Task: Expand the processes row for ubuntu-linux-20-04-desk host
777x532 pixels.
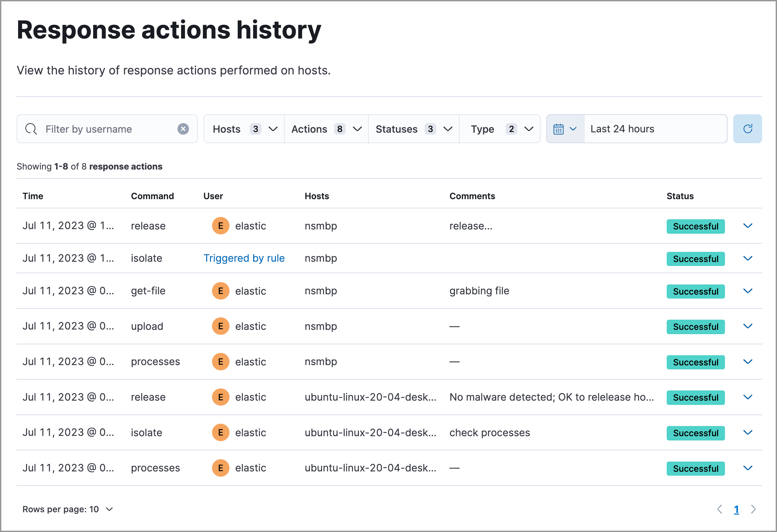Action: coord(748,468)
